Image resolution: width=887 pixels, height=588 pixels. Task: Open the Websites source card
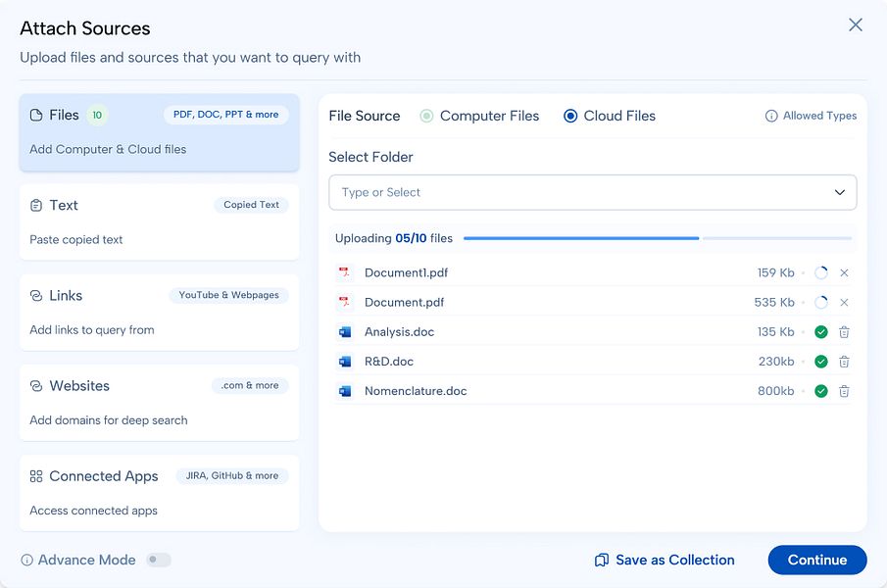pos(160,403)
